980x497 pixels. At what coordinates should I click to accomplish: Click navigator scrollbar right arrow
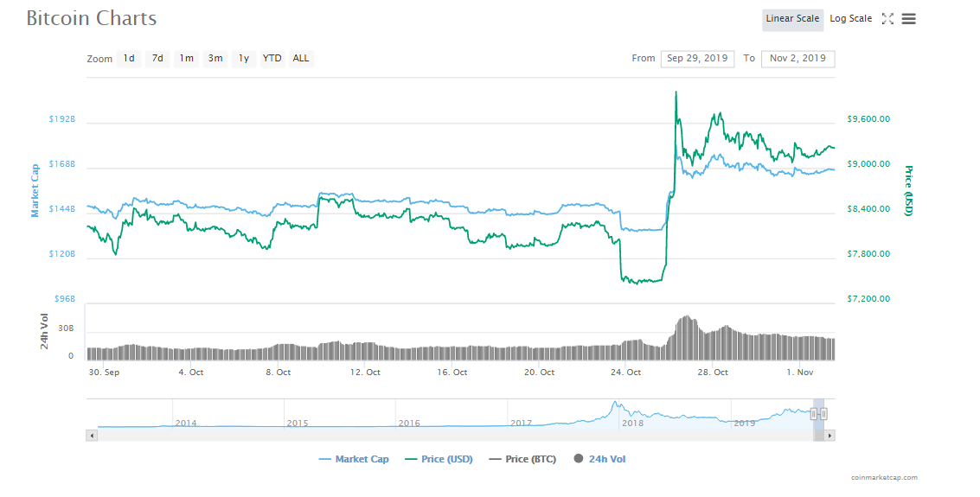click(829, 435)
